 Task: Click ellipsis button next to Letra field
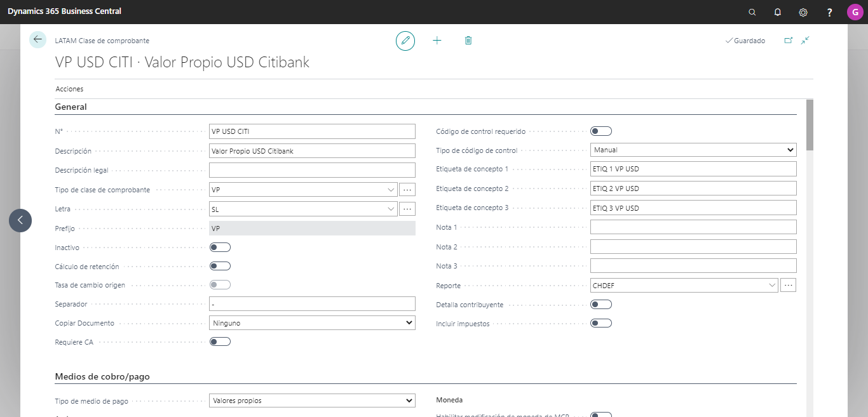point(407,208)
